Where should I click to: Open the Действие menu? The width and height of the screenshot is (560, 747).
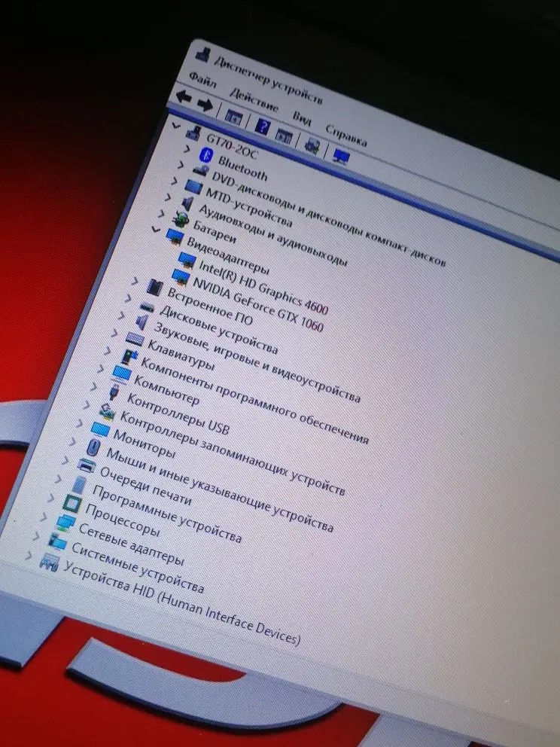click(x=254, y=99)
